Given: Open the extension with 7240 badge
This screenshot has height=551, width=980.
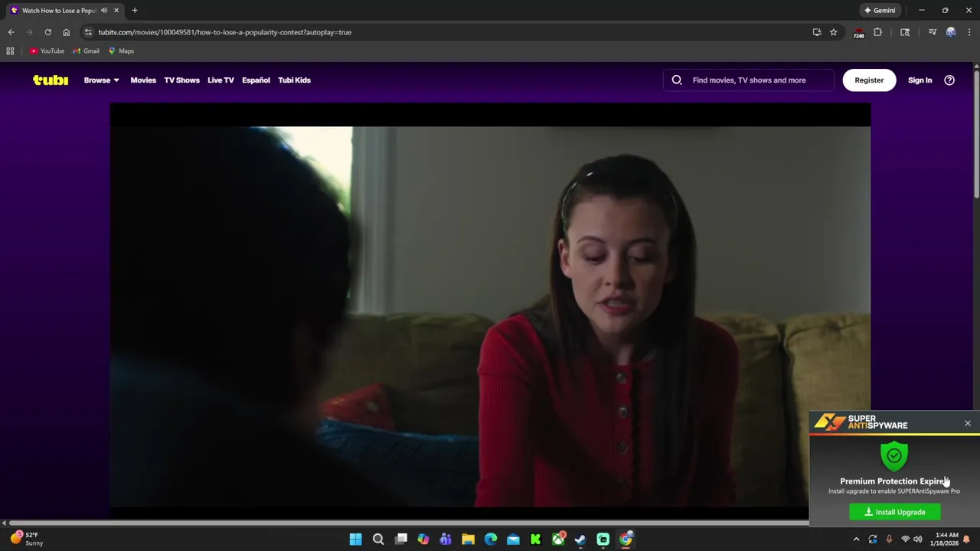Looking at the screenshot, I should coord(858,33).
